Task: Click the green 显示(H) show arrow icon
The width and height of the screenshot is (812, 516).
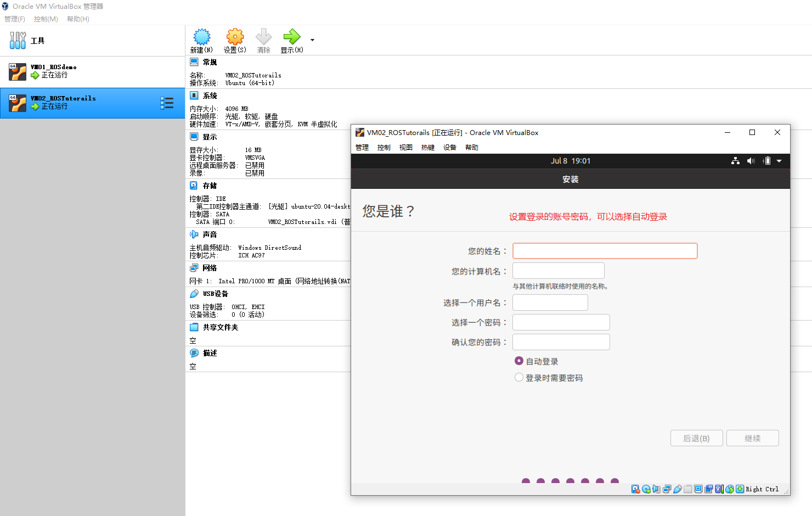Action: coord(291,38)
